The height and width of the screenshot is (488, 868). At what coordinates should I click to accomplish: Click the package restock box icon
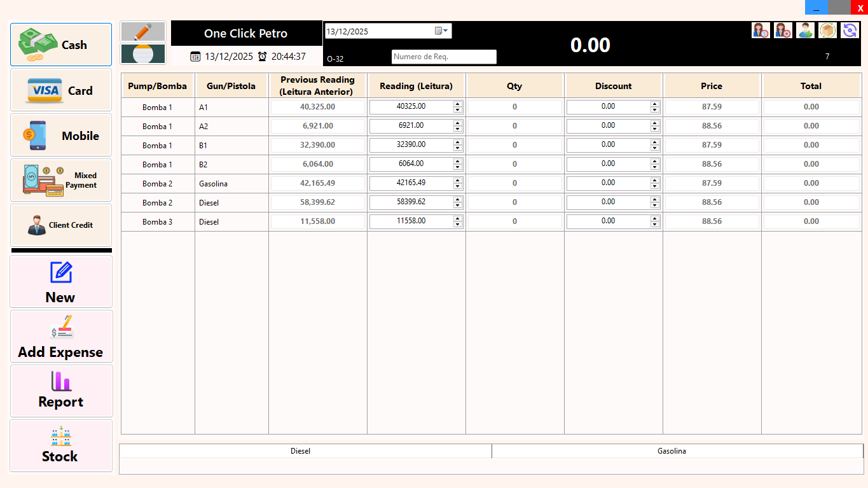[x=827, y=31]
